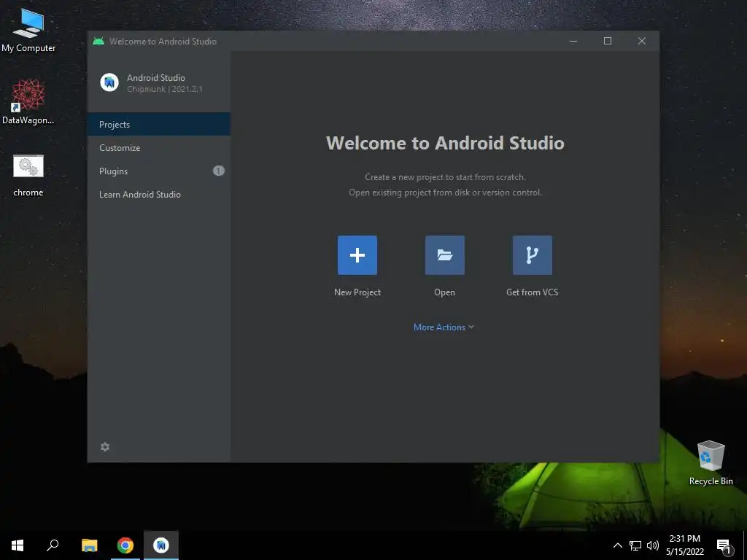Minimize the Welcome to Android Studio window
Image resolution: width=747 pixels, height=560 pixels.
573,41
